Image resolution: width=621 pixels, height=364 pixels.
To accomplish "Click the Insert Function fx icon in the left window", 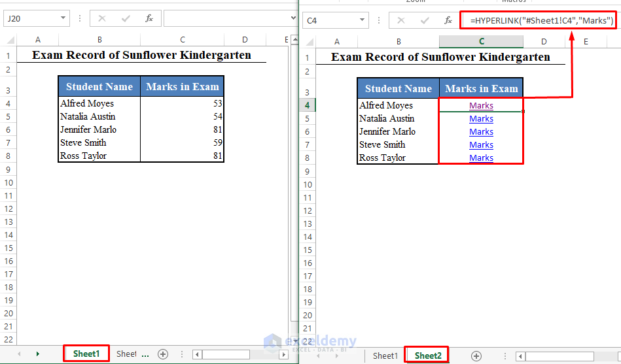I will (x=149, y=18).
